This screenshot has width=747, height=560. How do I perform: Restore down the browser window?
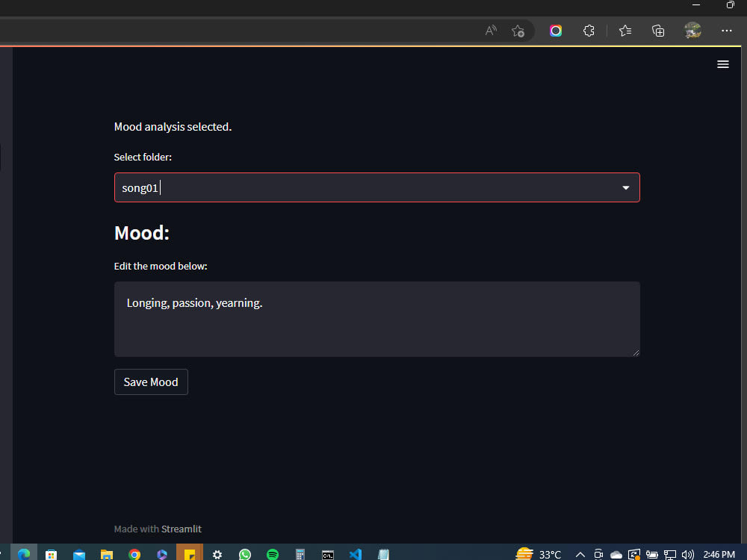(731, 4)
